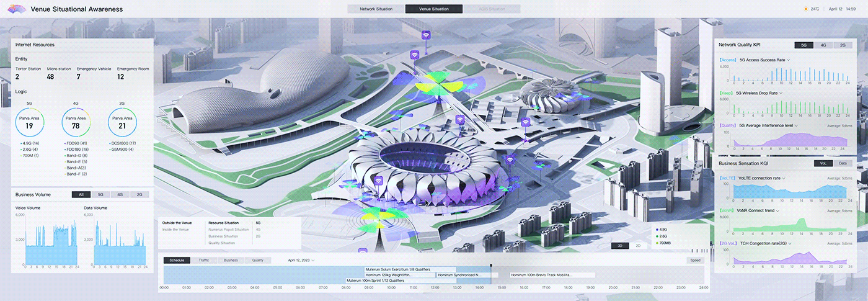868x301 pixels.
Task: Choose Outside the Venue option
Action: coord(177,222)
